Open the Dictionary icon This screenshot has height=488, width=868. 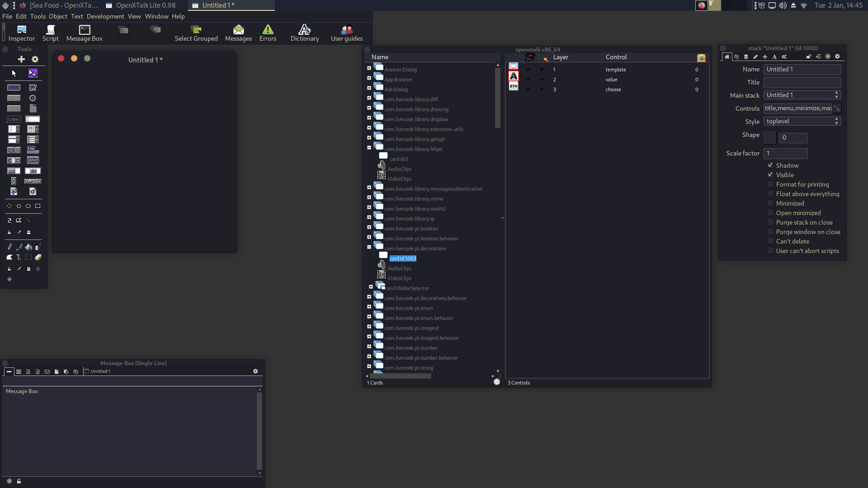(305, 33)
